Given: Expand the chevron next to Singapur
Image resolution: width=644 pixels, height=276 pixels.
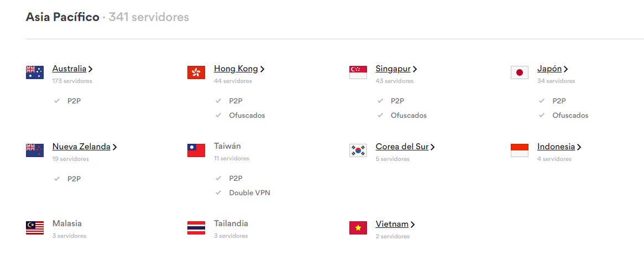Looking at the screenshot, I should 415,69.
